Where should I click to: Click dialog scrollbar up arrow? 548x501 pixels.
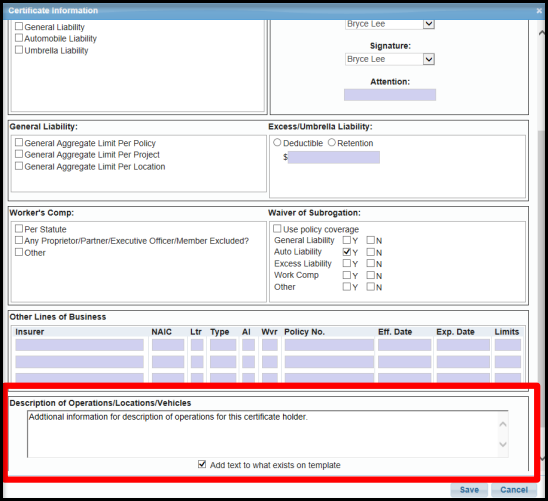pos(542,33)
